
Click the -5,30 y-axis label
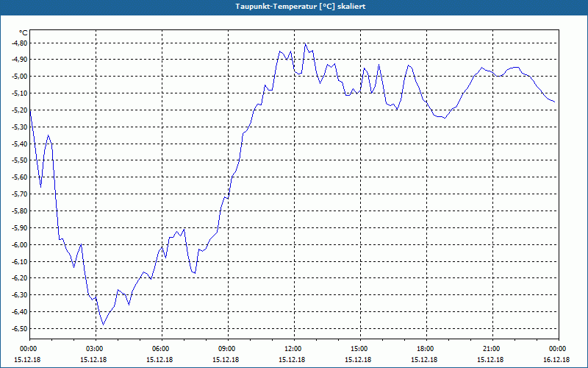click(20, 127)
